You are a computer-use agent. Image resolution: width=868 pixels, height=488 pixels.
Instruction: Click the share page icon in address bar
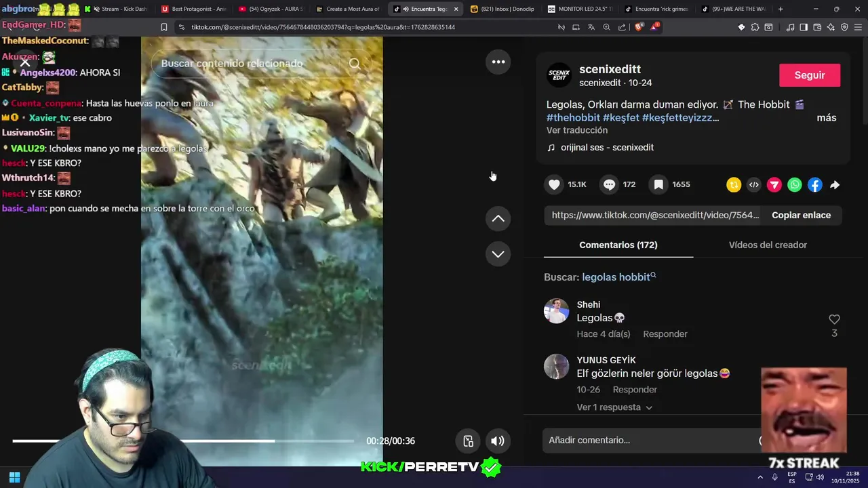[x=622, y=27]
